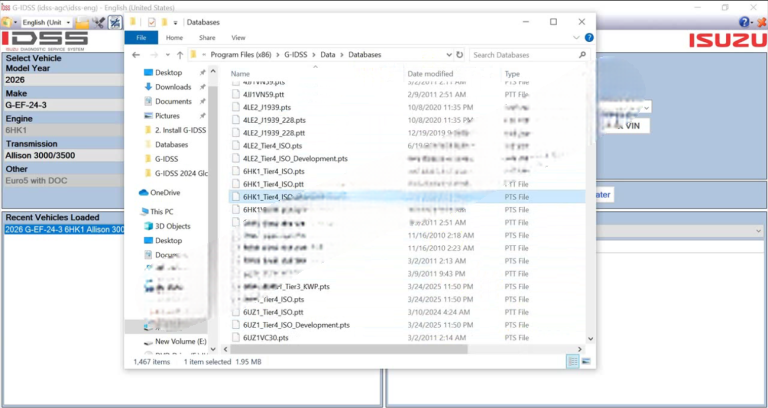Screen dimensions: 768x408
Task: Click the Model Year 2026 field in G-IDSS
Action: [63, 80]
